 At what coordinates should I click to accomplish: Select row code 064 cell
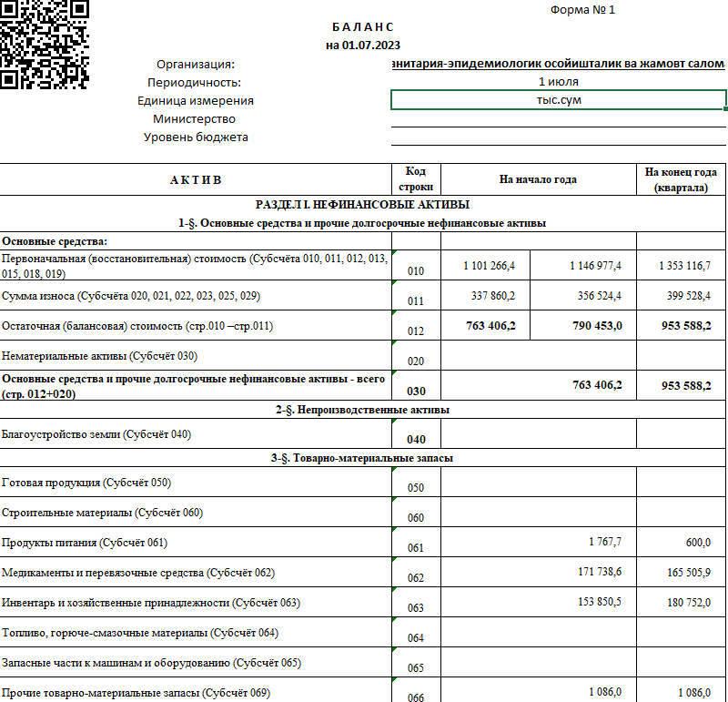point(416,632)
